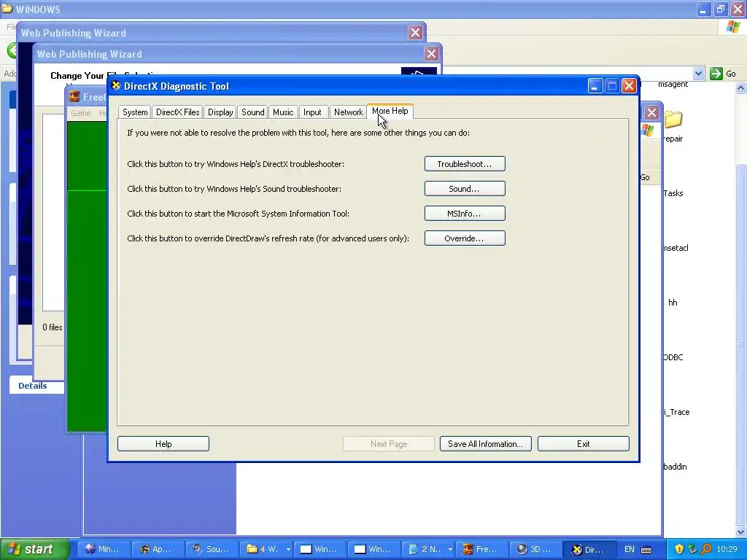The image size is (747, 560).
Task: Restore down the WINDOWS explorer window
Action: point(720,9)
